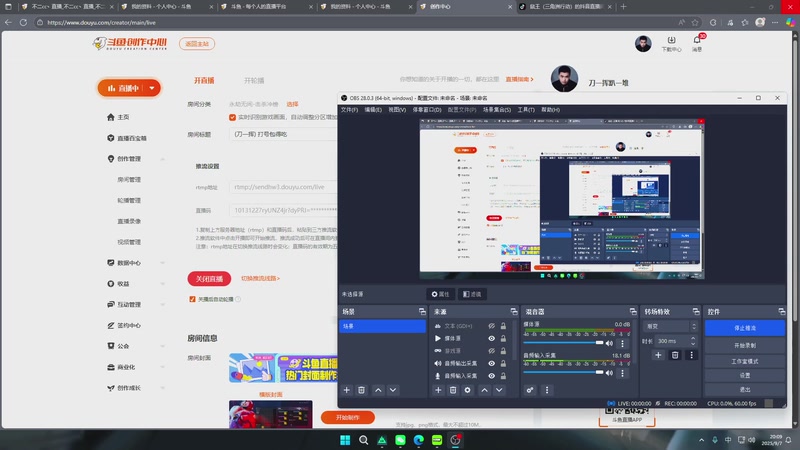
Task: Open source properties gear in Sources toolbar
Action: (x=467, y=390)
